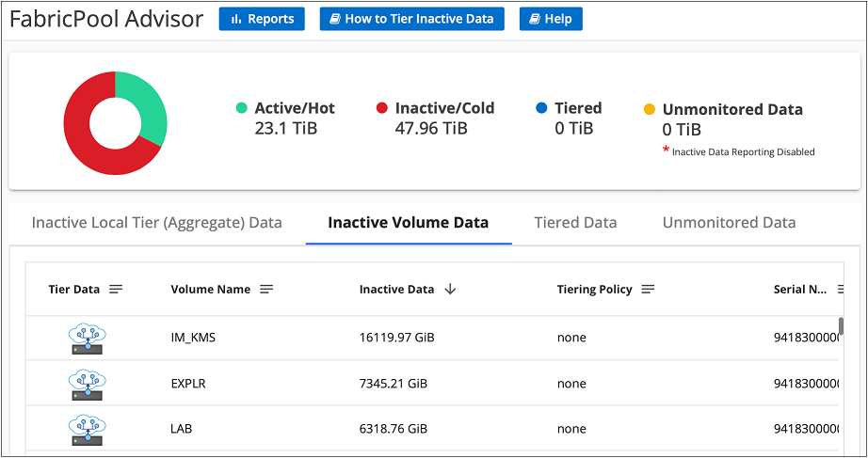Open the Unmonitored Data tab
Viewport: 868px width, 458px height.
pos(729,223)
